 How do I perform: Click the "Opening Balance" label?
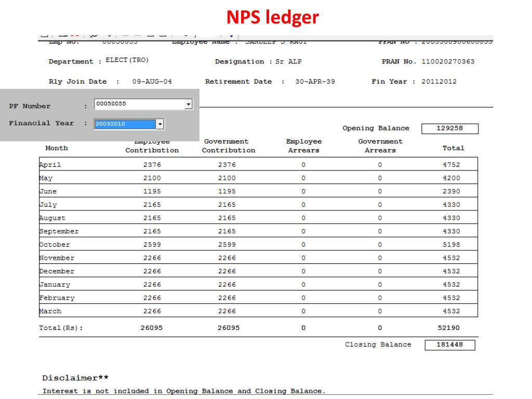click(376, 128)
